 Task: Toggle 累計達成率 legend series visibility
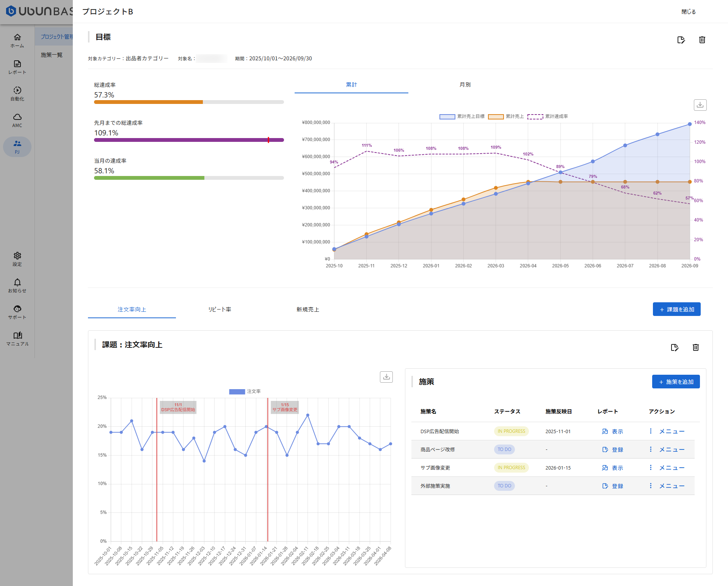click(x=548, y=116)
